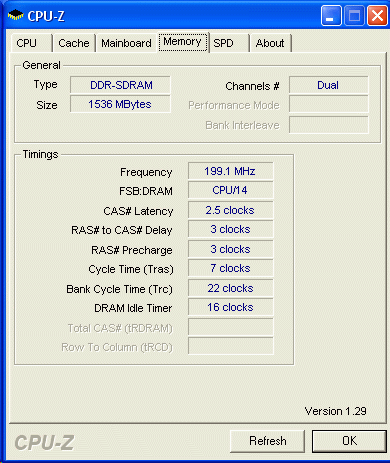
Task: Click the RAS# to CAS# Delay label
Action: tap(122, 230)
